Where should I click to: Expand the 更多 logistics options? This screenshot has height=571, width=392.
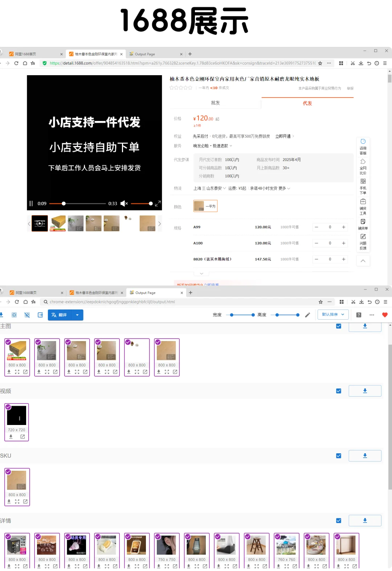(x=285, y=188)
